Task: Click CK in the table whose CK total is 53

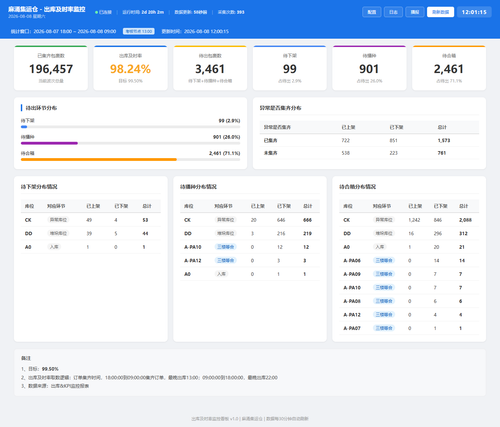Action: (28, 220)
